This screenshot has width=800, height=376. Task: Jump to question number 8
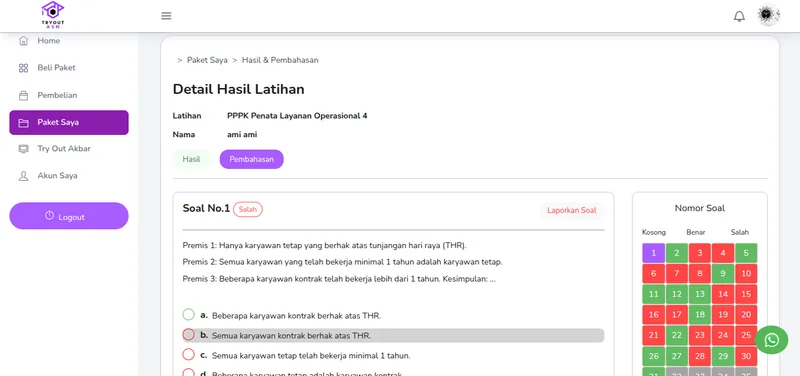(700, 273)
